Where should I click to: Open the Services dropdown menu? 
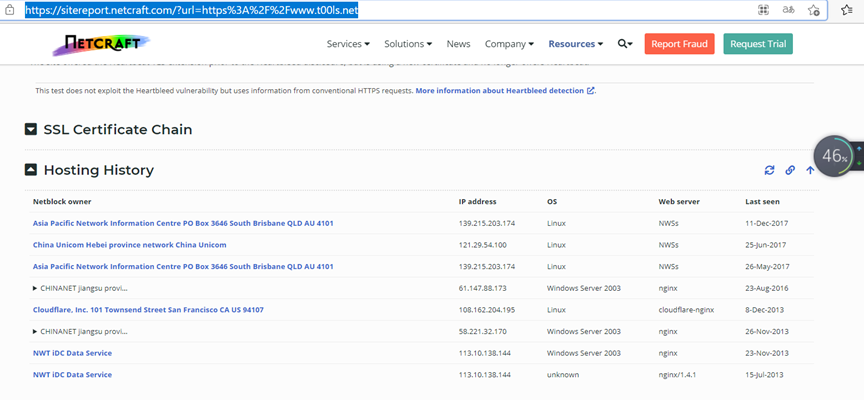coord(348,44)
